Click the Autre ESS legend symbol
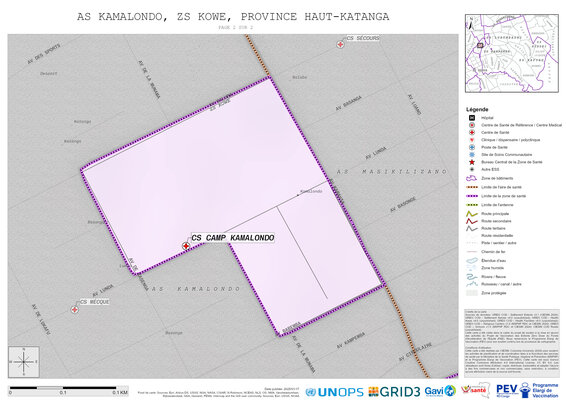This screenshot has height=400, width=566. coord(471,169)
